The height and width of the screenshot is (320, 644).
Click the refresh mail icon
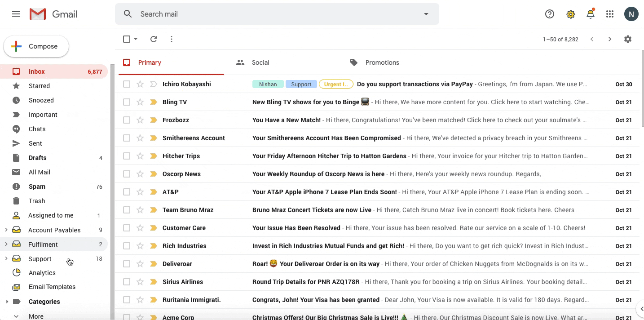(154, 39)
